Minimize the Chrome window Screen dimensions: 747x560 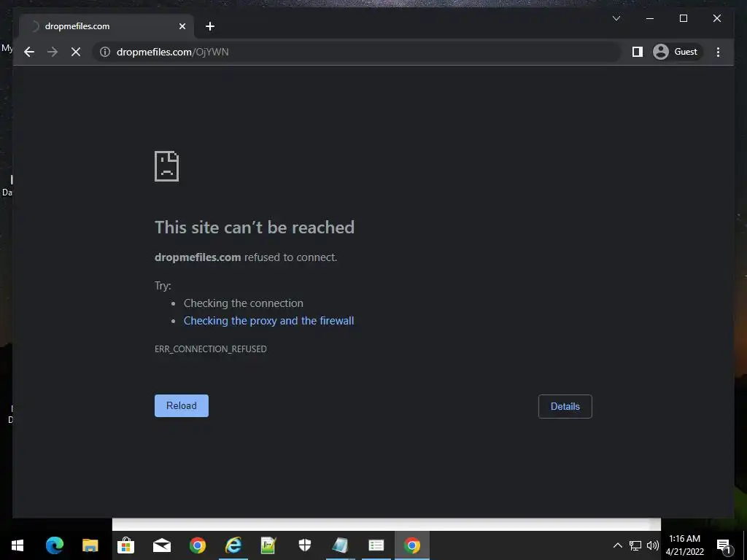point(650,18)
